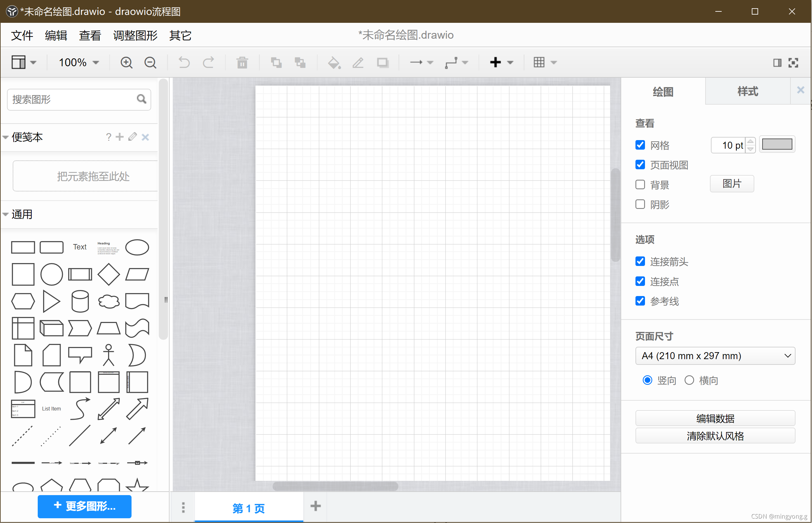Open the Fill Color tool icon
Image resolution: width=812 pixels, height=523 pixels.
(x=334, y=62)
